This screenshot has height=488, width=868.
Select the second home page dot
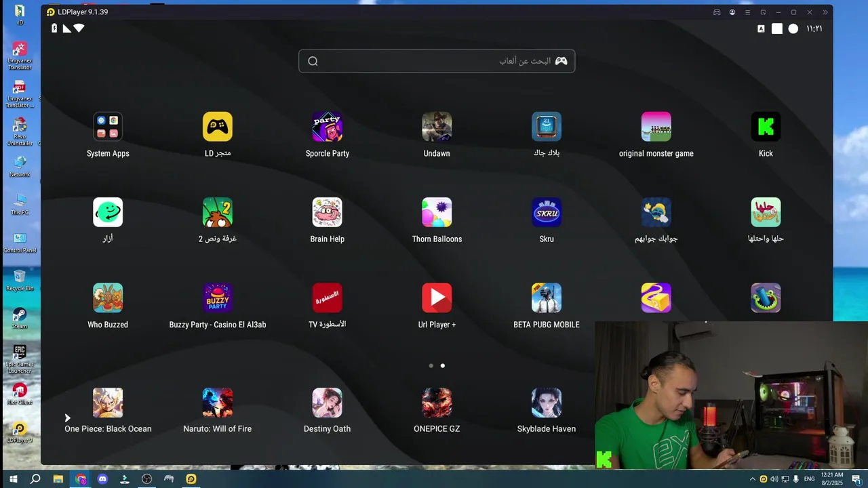point(443,365)
